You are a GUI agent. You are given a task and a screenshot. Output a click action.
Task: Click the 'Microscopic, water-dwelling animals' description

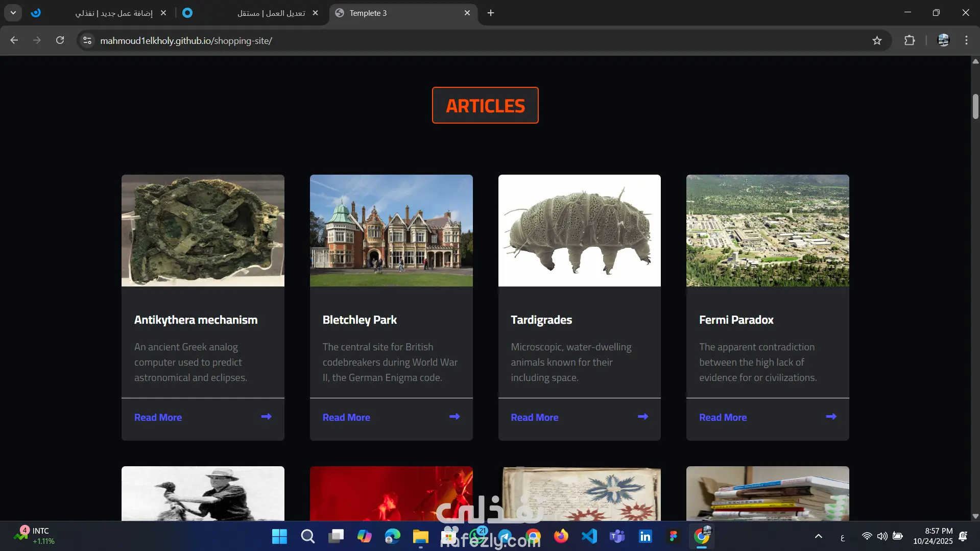pyautogui.click(x=571, y=362)
